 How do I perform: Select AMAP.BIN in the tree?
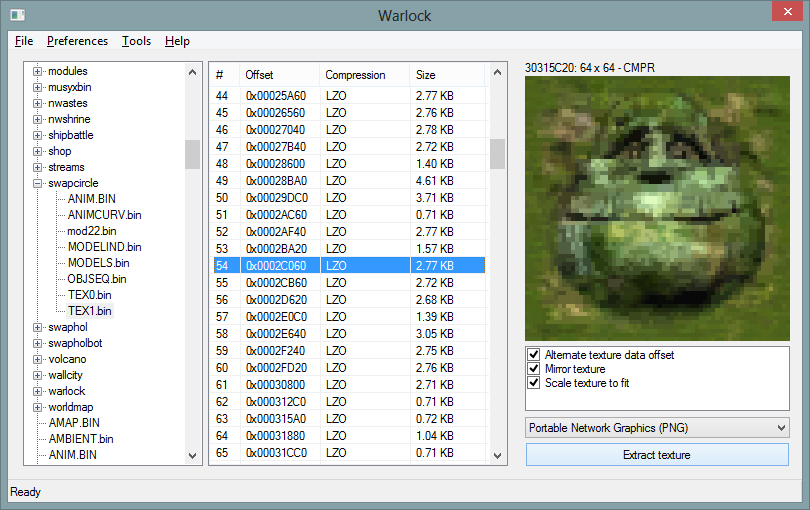(74, 423)
